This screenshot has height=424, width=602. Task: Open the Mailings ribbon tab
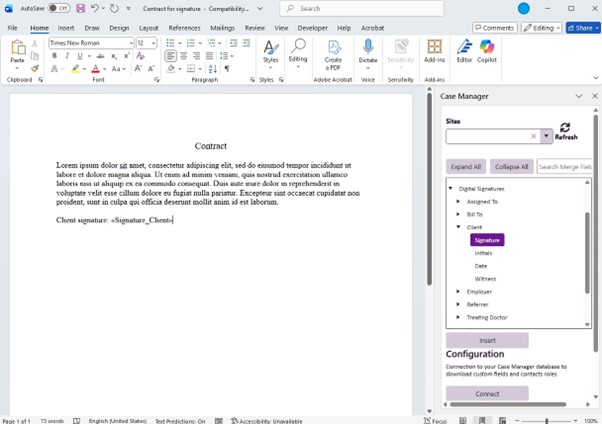(x=222, y=28)
